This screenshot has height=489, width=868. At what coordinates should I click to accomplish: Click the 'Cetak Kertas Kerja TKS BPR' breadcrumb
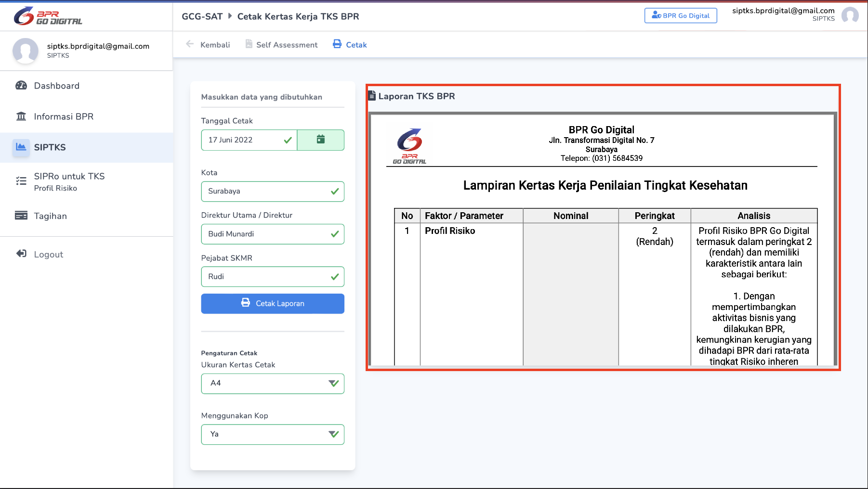pyautogui.click(x=298, y=16)
